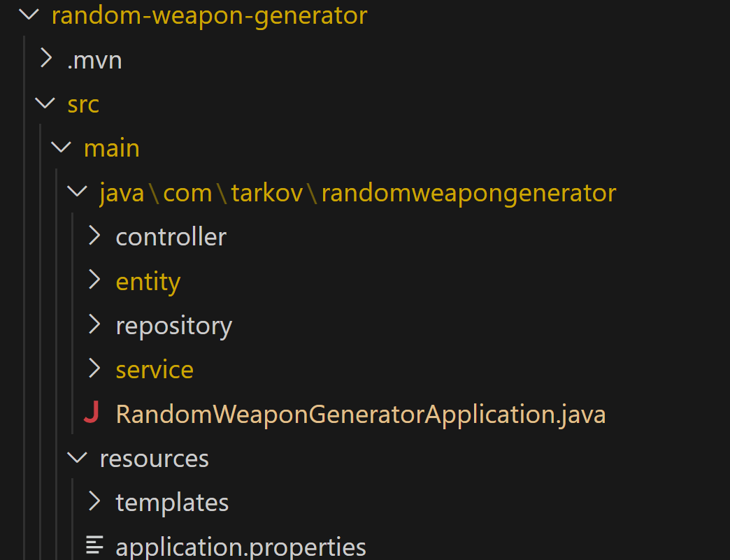Select the .mvn folder
The image size is (730, 560).
[94, 59]
